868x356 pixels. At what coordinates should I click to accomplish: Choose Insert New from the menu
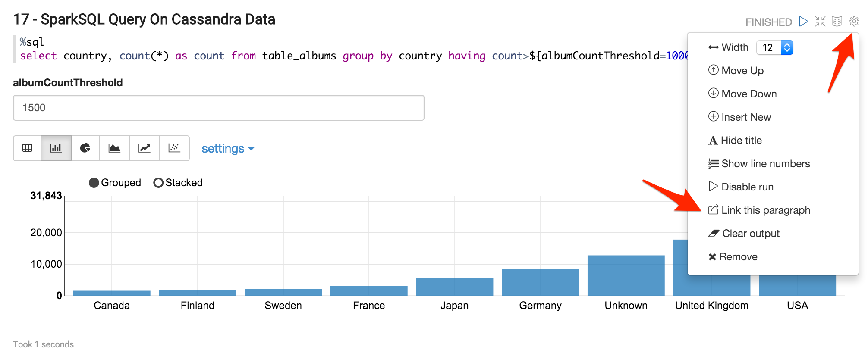pos(739,117)
